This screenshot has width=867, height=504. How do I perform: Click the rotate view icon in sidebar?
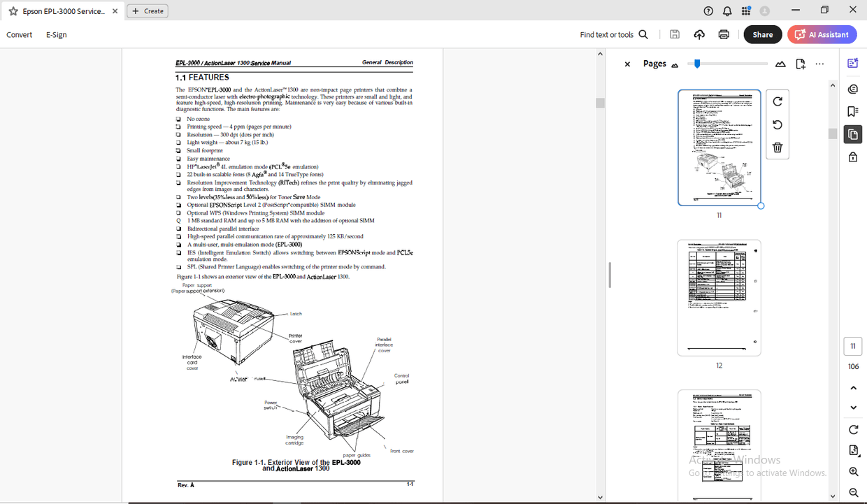pos(853,429)
